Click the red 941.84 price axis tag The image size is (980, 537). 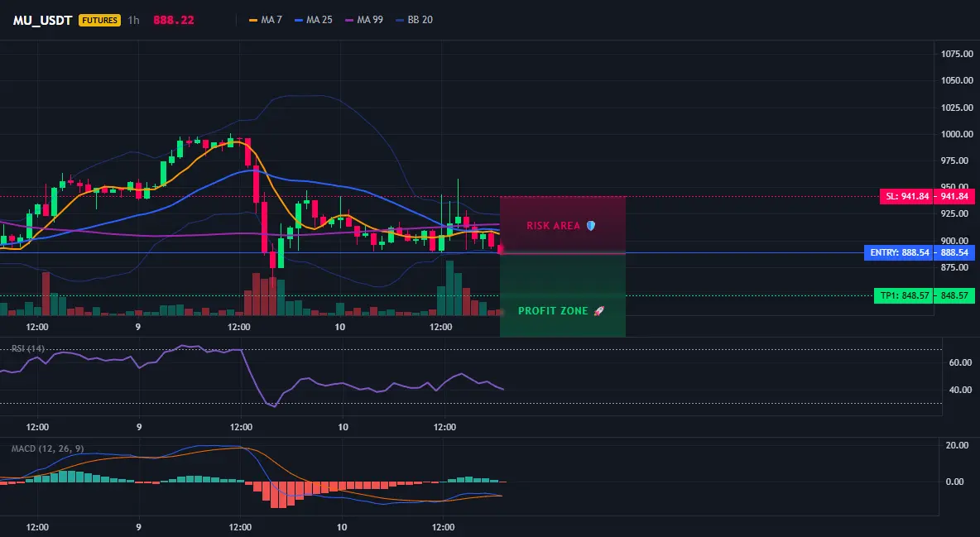pyautogui.click(x=954, y=196)
